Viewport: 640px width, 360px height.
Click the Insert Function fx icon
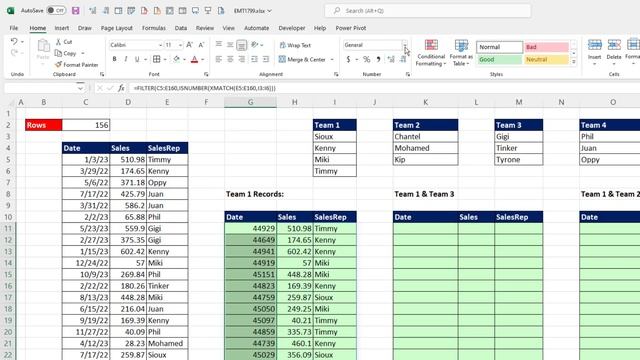tap(121, 88)
